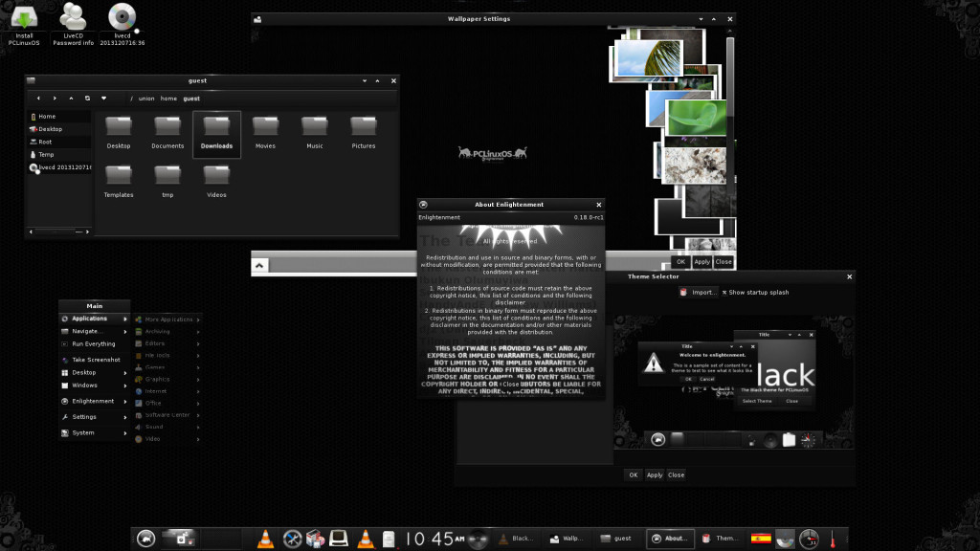Open the Enlightenment start button on the shelf
Image resolution: width=980 pixels, height=551 pixels.
point(145,539)
